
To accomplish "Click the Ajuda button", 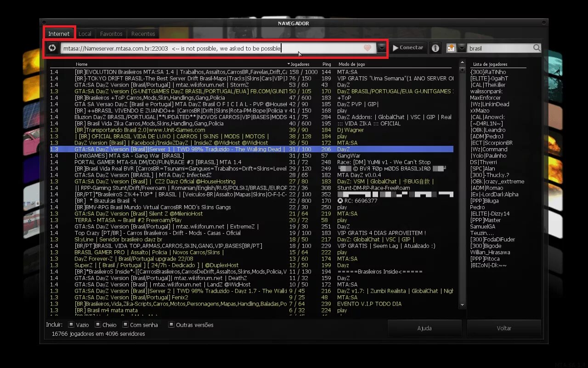I will pos(424,328).
